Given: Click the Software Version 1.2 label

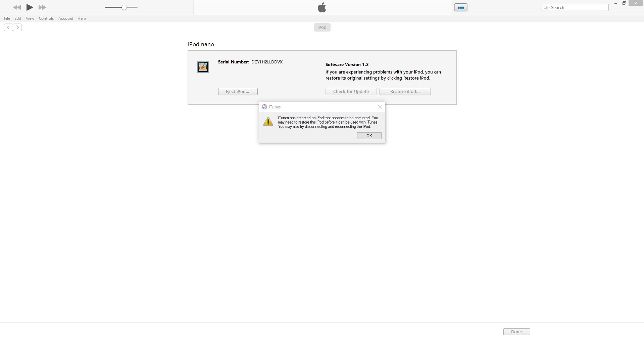Looking at the screenshot, I should [x=347, y=64].
